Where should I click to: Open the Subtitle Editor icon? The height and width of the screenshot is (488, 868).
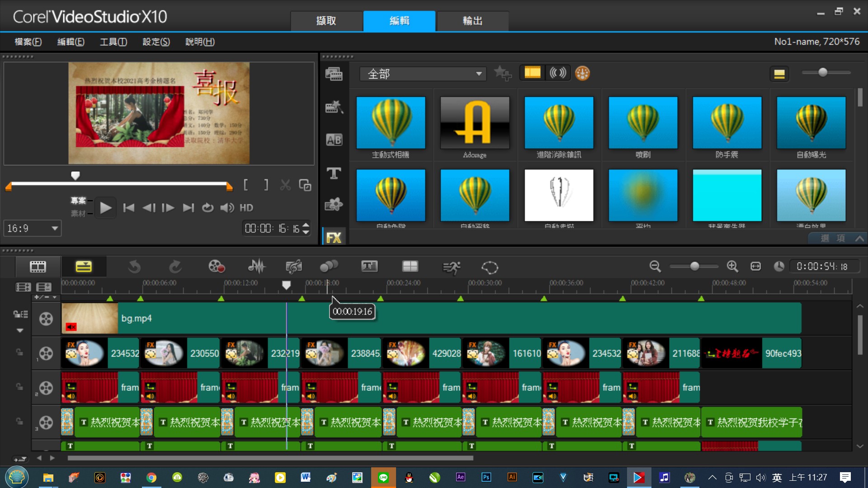[x=369, y=267]
